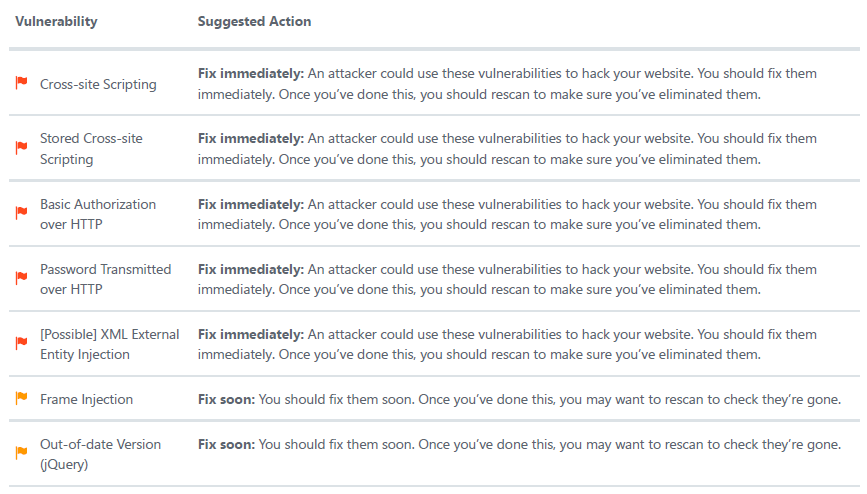Click the orange flag beside Frame Injection

click(22, 398)
